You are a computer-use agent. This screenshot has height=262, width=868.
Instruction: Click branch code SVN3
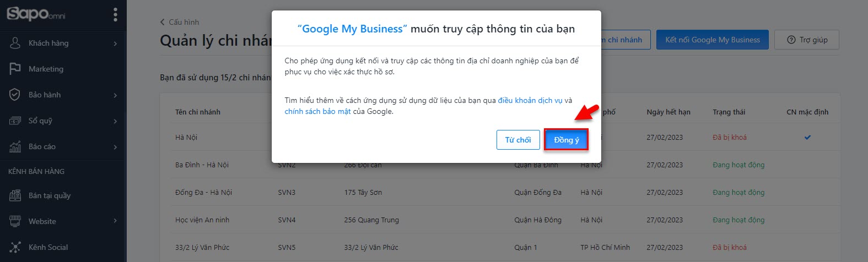click(x=287, y=192)
